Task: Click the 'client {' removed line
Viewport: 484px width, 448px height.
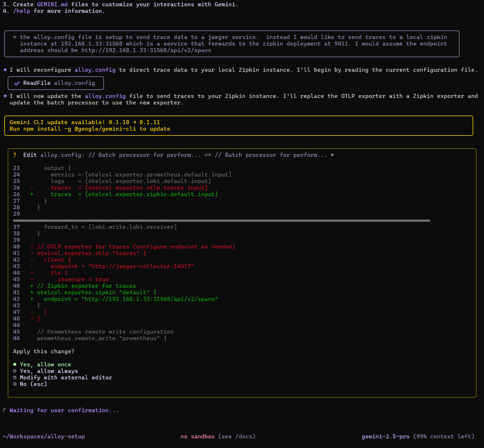Action: click(57, 260)
